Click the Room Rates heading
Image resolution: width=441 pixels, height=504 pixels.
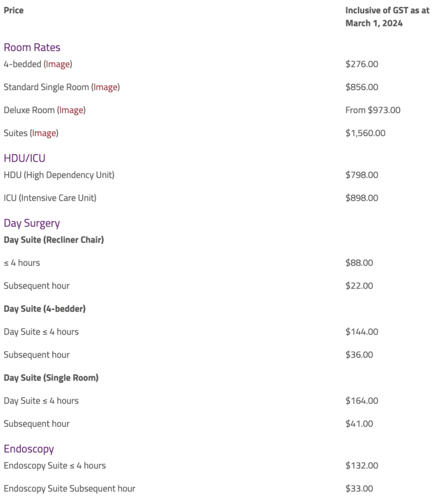[32, 48]
